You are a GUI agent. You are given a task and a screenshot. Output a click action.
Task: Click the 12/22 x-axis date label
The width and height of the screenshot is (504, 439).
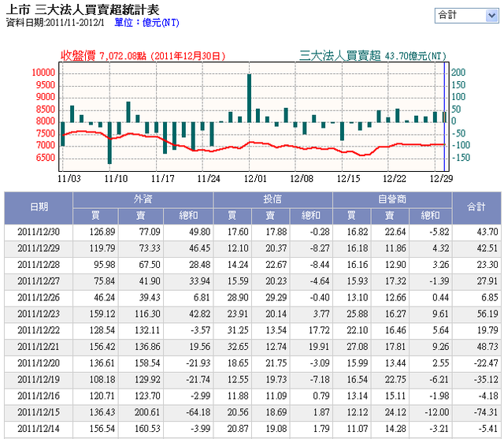click(x=395, y=178)
